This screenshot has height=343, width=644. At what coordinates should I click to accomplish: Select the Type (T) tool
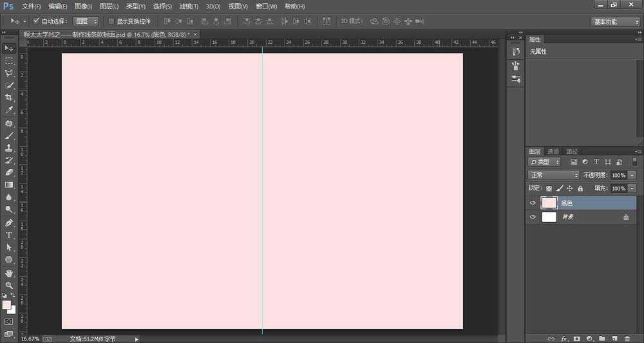click(x=9, y=235)
